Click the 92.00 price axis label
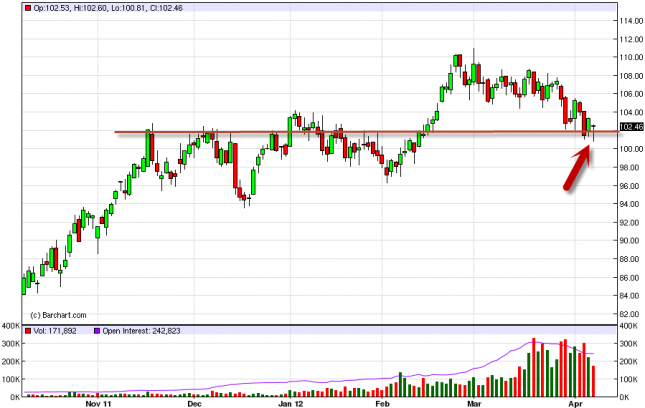Image resolution: width=645 pixels, height=408 pixels. tap(631, 223)
